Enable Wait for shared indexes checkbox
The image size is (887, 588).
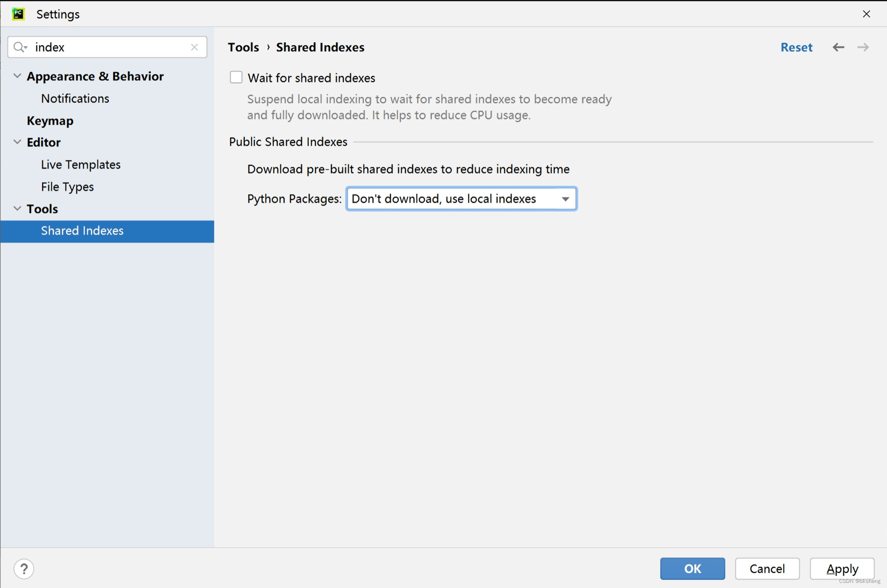pos(235,77)
